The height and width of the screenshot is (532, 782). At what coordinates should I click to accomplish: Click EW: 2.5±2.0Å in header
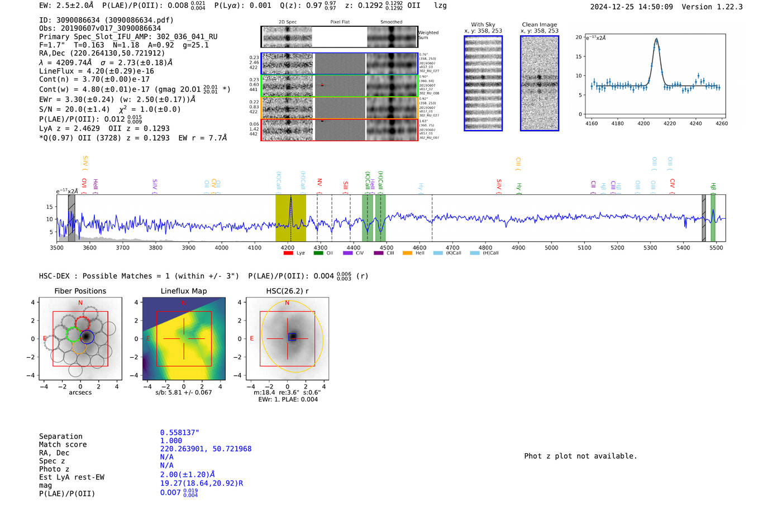coord(66,6)
